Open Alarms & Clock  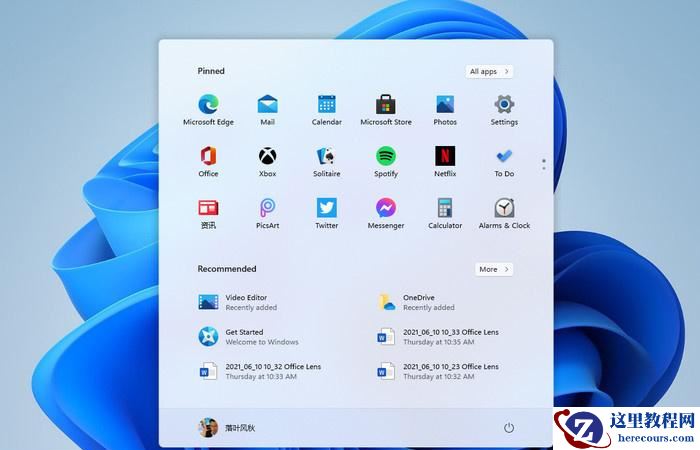[x=504, y=213]
